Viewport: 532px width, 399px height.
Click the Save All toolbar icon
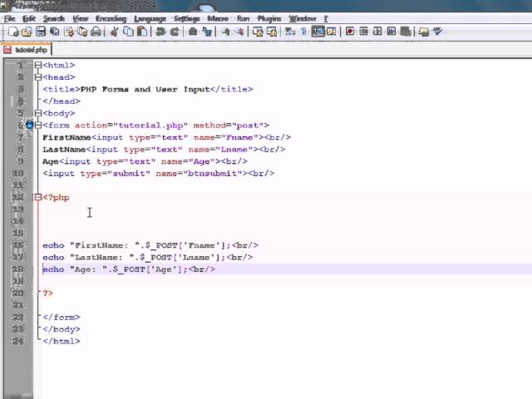click(x=55, y=32)
